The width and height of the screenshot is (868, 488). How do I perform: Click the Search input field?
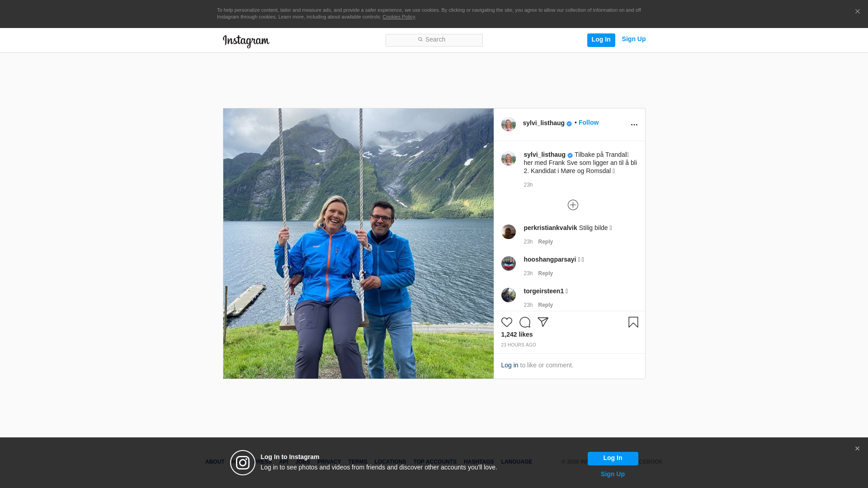tap(434, 40)
